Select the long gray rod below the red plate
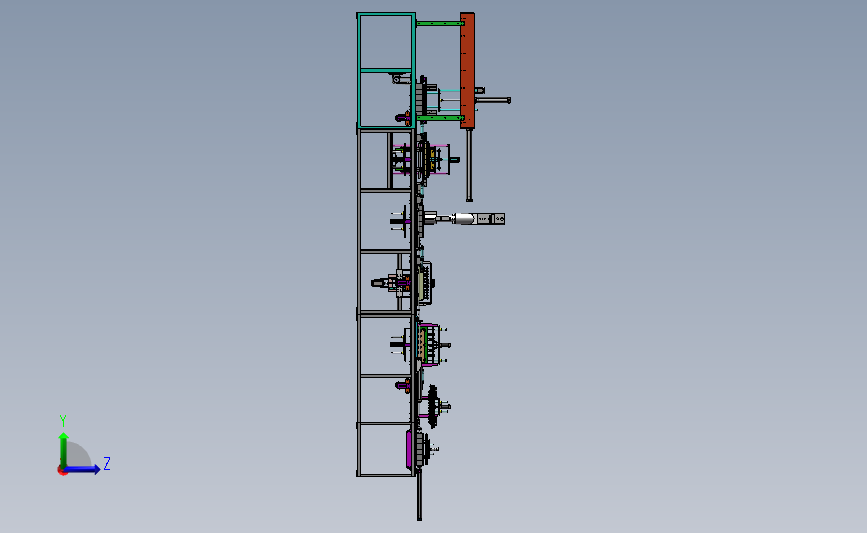The image size is (867, 533). [469, 165]
